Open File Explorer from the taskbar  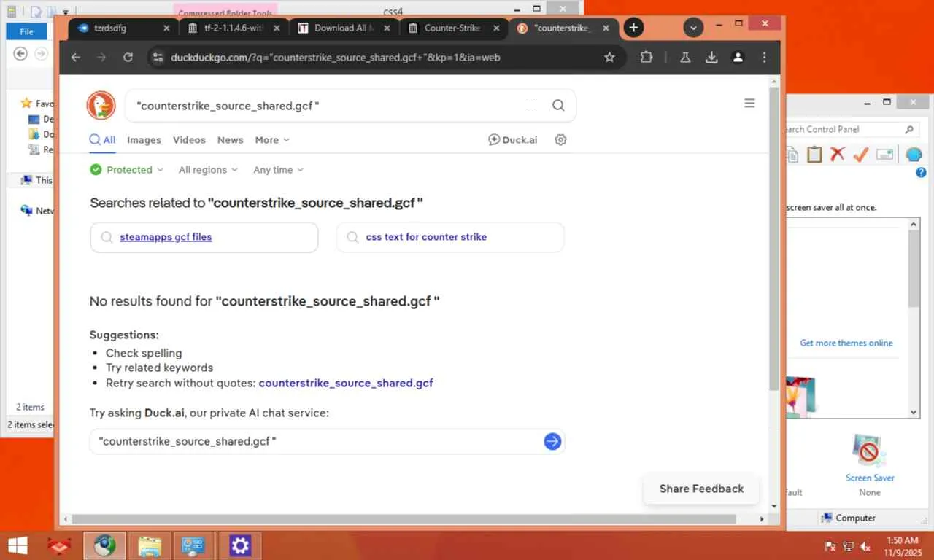coord(150,545)
